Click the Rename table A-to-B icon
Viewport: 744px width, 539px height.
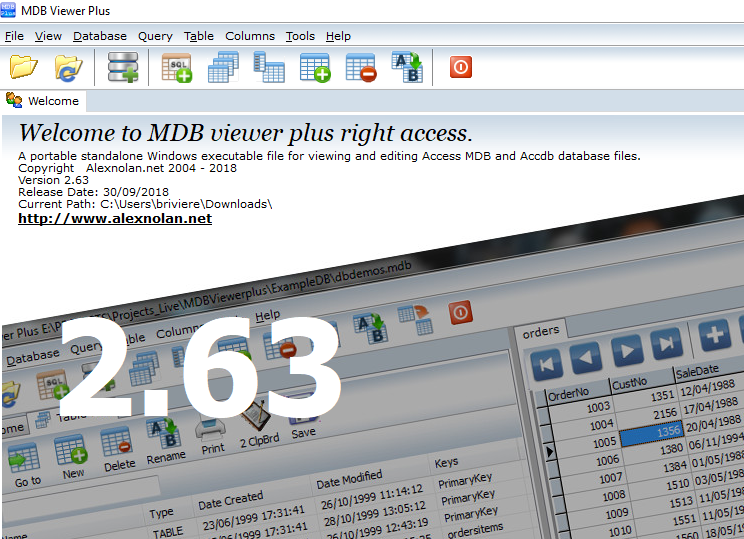407,67
